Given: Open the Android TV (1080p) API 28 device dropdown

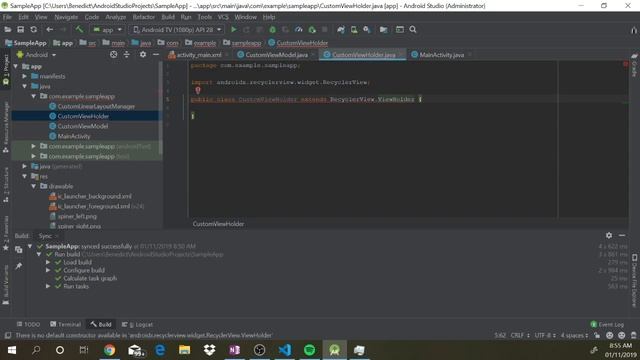Looking at the screenshot, I should [x=178, y=30].
